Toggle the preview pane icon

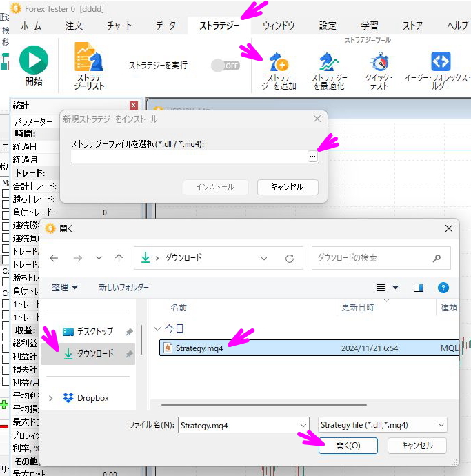pos(419,288)
